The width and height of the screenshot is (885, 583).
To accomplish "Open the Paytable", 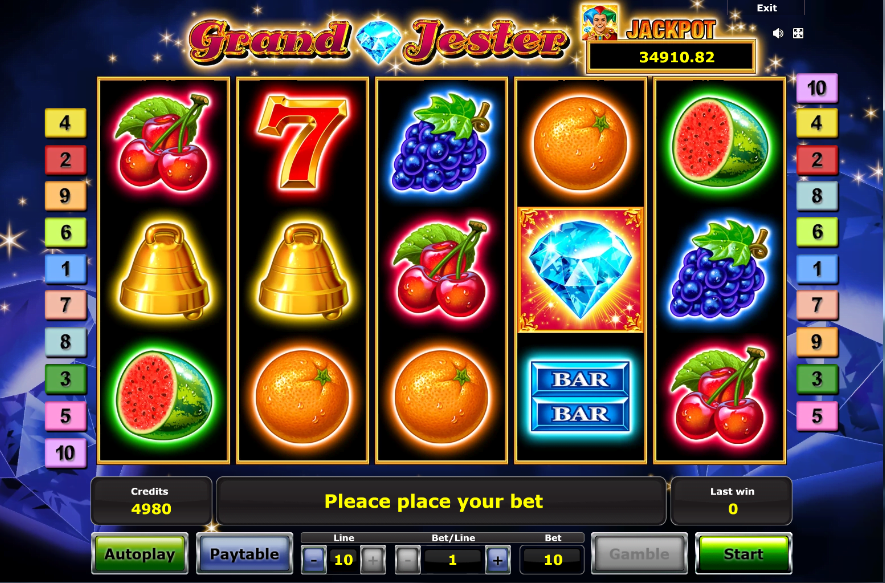I will coord(244,554).
